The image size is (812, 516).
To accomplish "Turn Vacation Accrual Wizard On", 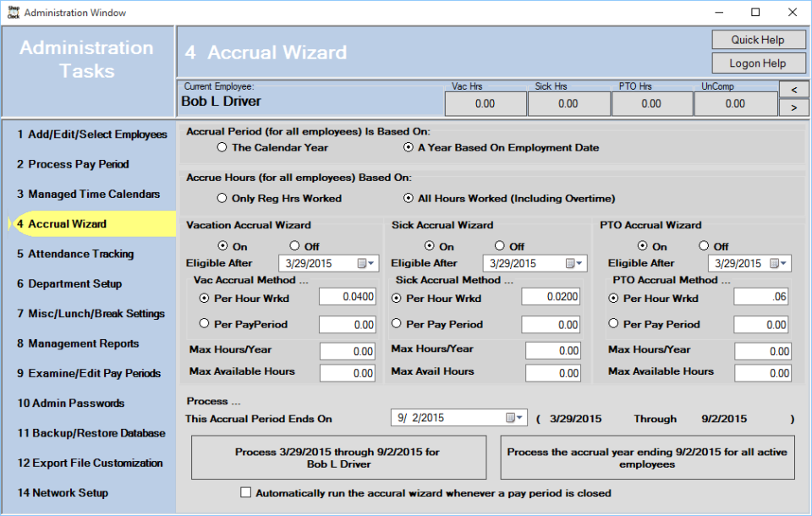I will pyautogui.click(x=222, y=245).
